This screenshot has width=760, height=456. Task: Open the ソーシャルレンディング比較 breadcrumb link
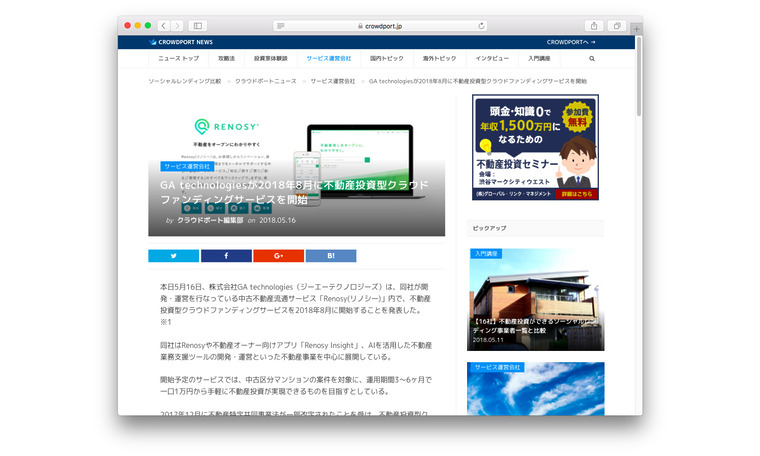coord(184,81)
